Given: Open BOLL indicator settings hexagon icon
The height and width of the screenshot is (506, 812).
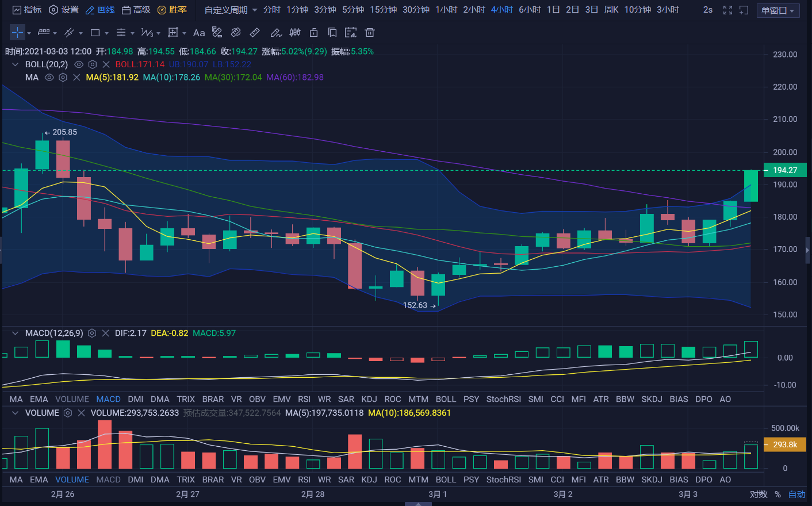Looking at the screenshot, I should tap(92, 64).
